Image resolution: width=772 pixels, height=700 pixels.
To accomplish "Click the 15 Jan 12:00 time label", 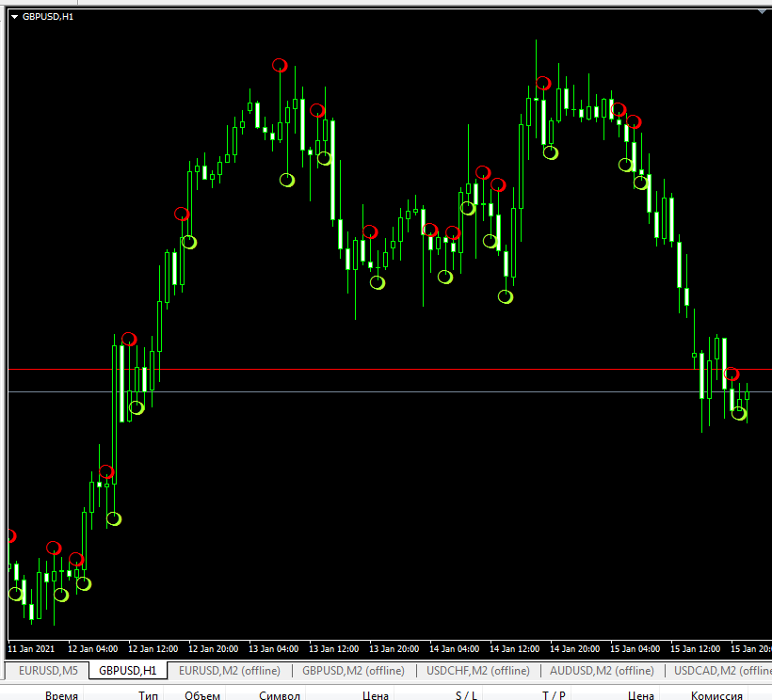I will click(696, 649).
